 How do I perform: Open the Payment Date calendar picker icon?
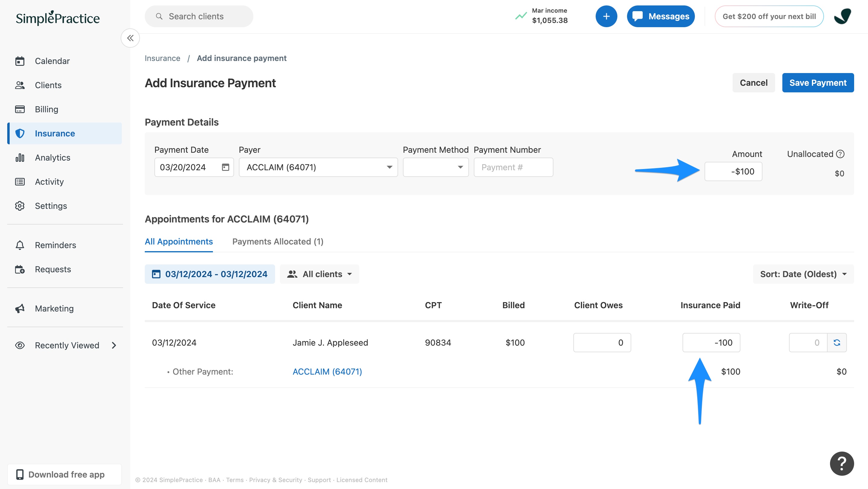tap(225, 167)
